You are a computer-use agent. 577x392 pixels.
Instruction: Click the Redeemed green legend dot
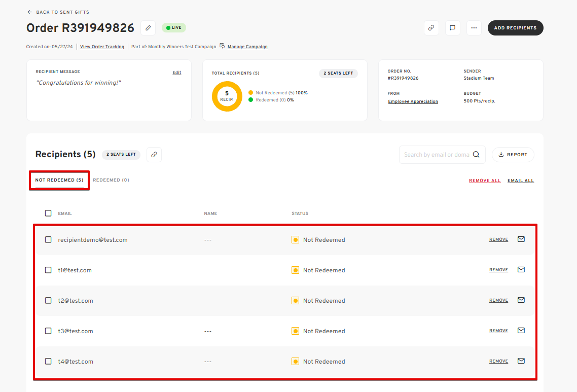(x=250, y=100)
